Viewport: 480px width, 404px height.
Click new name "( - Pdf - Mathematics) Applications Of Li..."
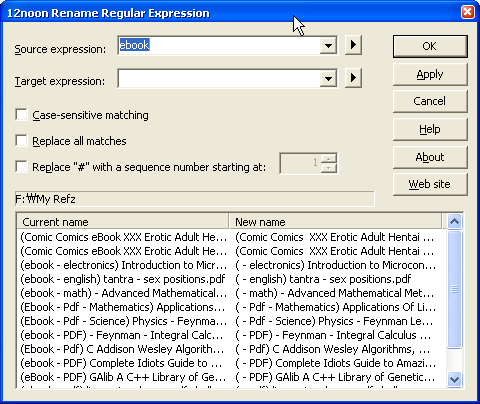tap(335, 307)
